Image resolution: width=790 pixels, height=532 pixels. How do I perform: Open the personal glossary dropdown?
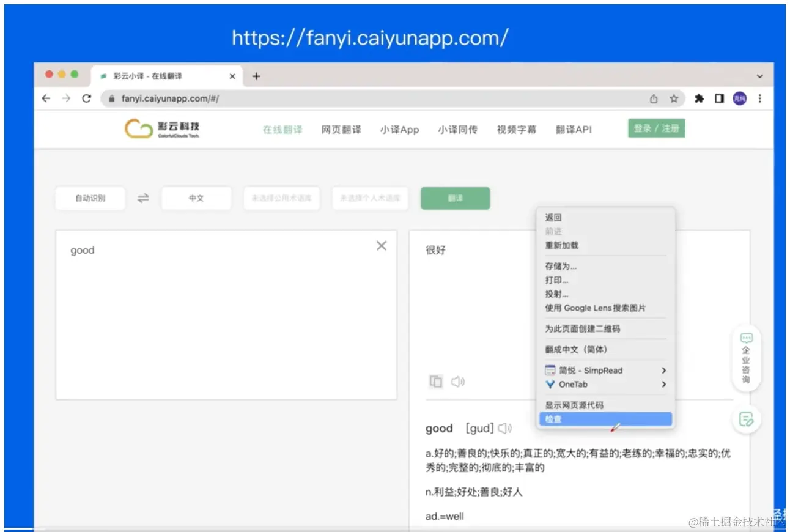pyautogui.click(x=370, y=198)
